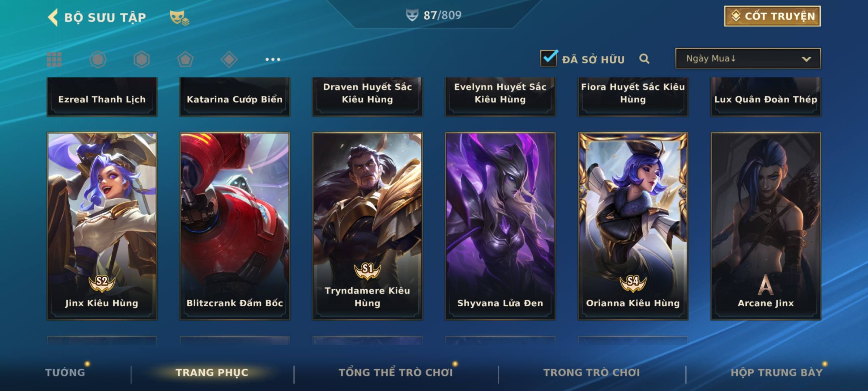Expand the Ngày Mua sort dropdown
Image resolution: width=868 pixels, height=391 pixels.
tap(748, 58)
